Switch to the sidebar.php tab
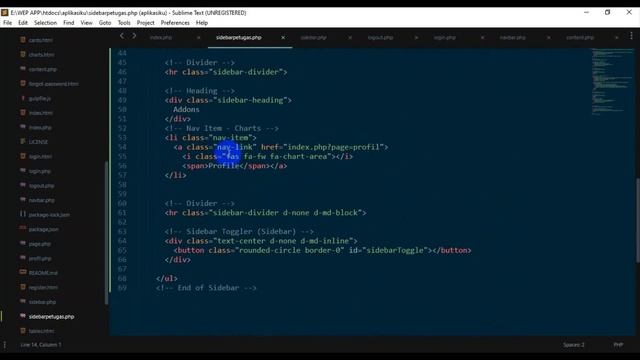The width and height of the screenshot is (640, 360). [313, 38]
